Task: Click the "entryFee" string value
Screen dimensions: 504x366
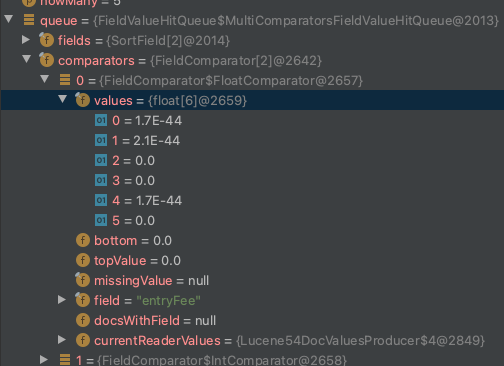Action: 169,301
